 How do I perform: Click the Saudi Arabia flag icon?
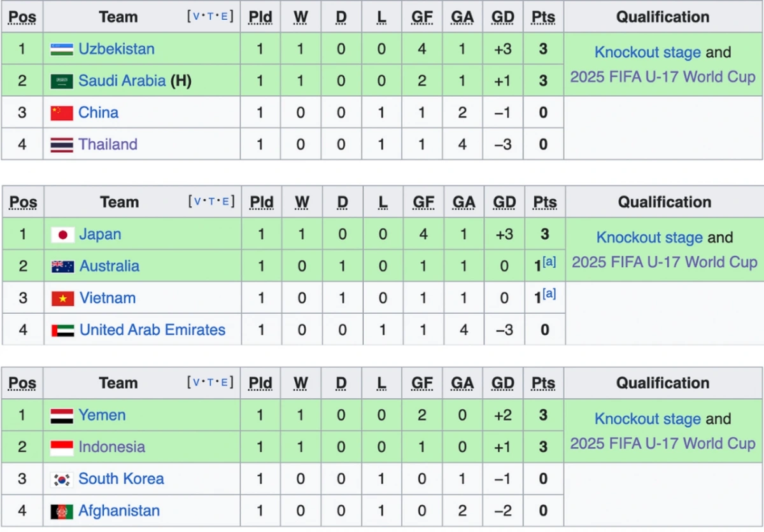[x=62, y=81]
